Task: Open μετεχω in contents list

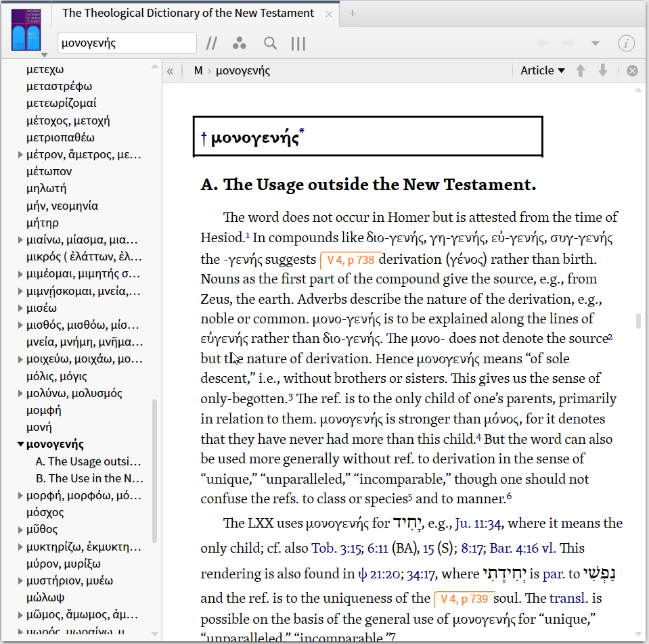Action: click(x=45, y=70)
